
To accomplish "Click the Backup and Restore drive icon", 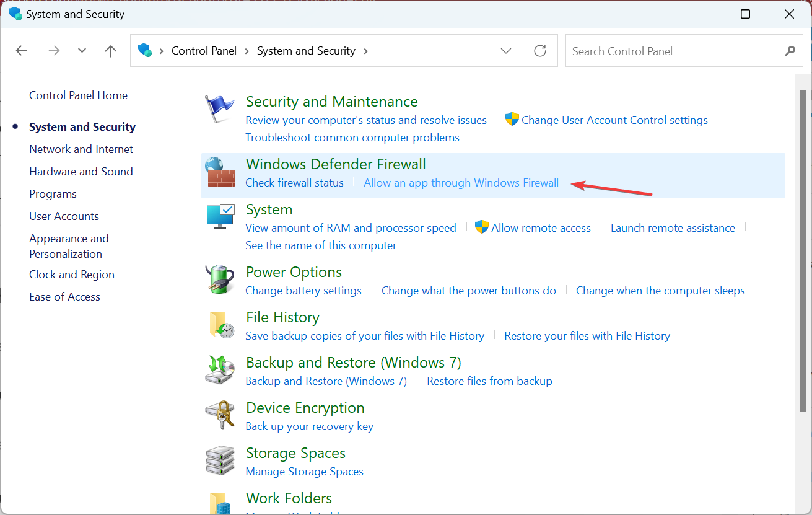I will tap(220, 370).
